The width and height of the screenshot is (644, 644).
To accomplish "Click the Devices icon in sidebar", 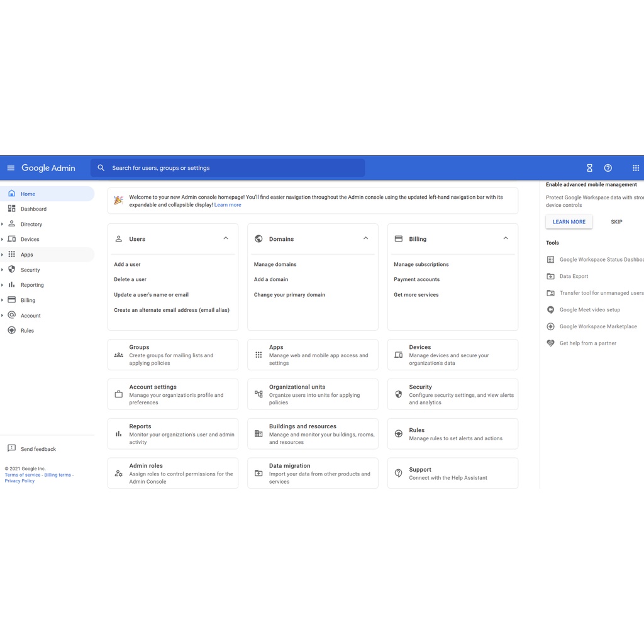I will click(11, 239).
